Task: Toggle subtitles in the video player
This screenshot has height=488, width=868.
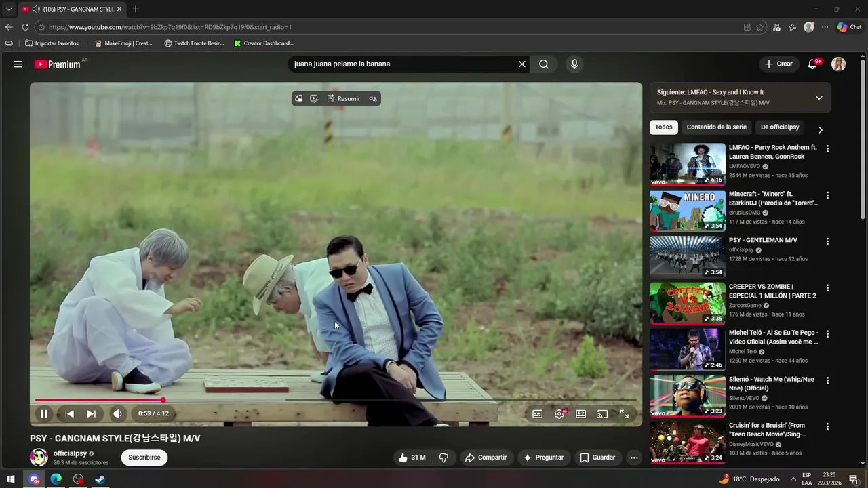Action: point(538,413)
